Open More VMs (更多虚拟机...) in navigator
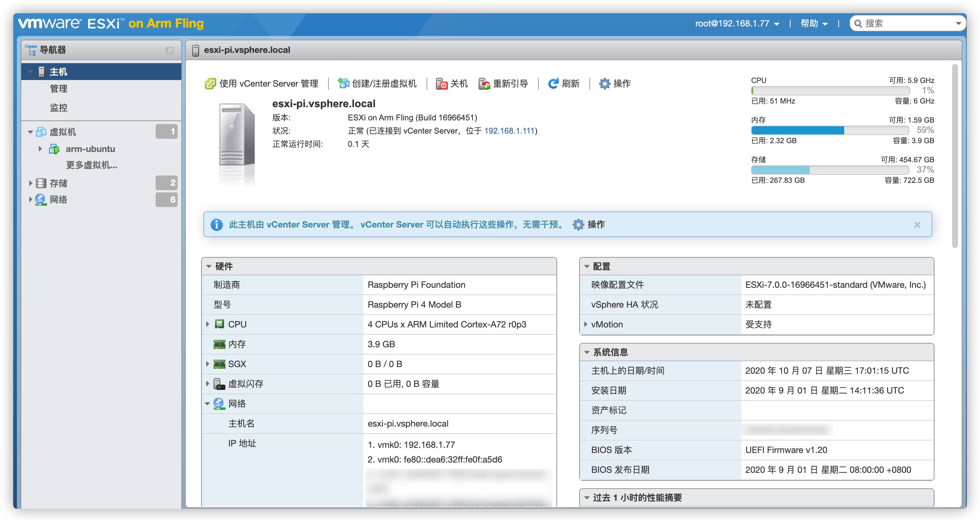The height and width of the screenshot is (522, 980). (92, 165)
